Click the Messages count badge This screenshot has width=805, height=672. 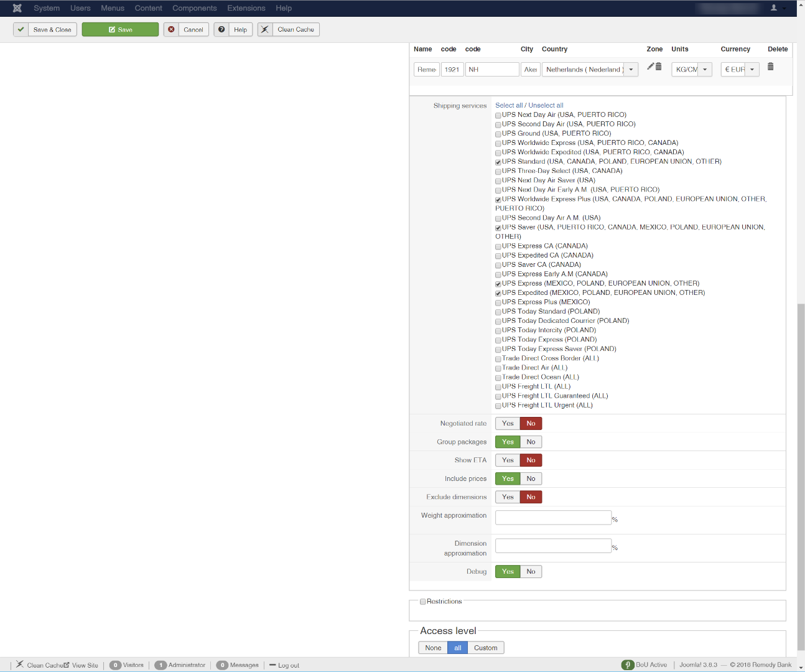222,665
